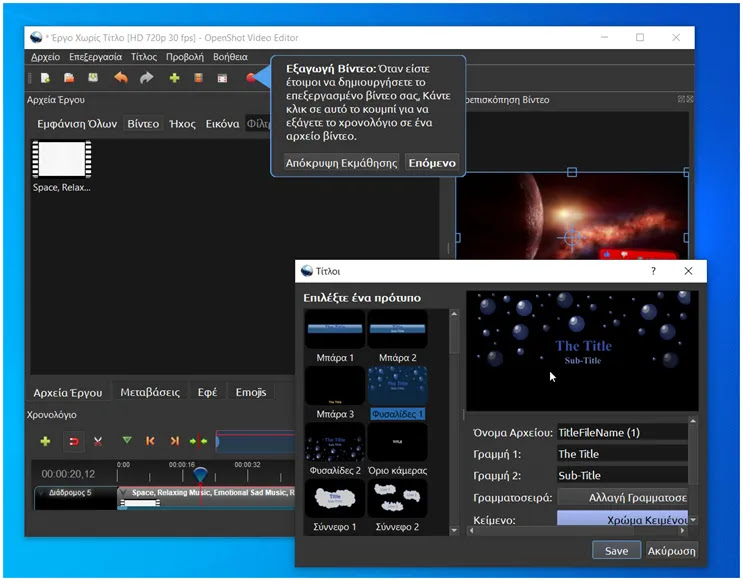Select the Μπάρα 3 title template
Screen dimensions: 743x581
(335, 393)
